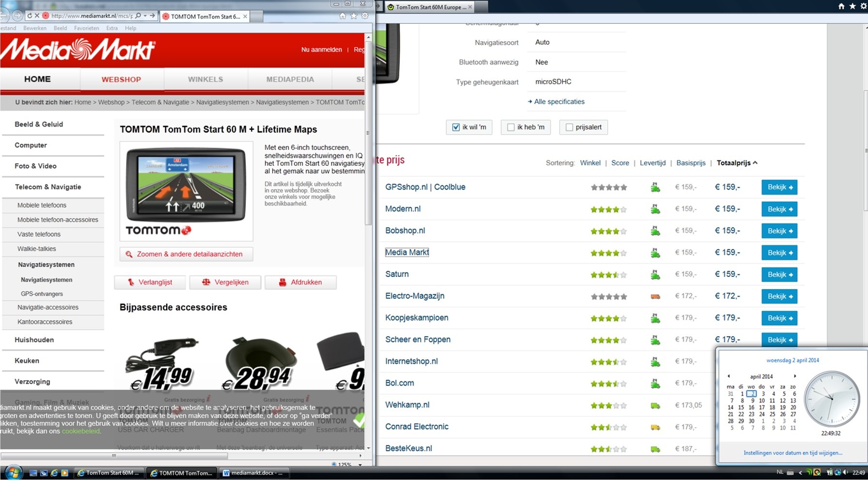
Task: Click the volume speaker icon in system tray
Action: click(846, 472)
